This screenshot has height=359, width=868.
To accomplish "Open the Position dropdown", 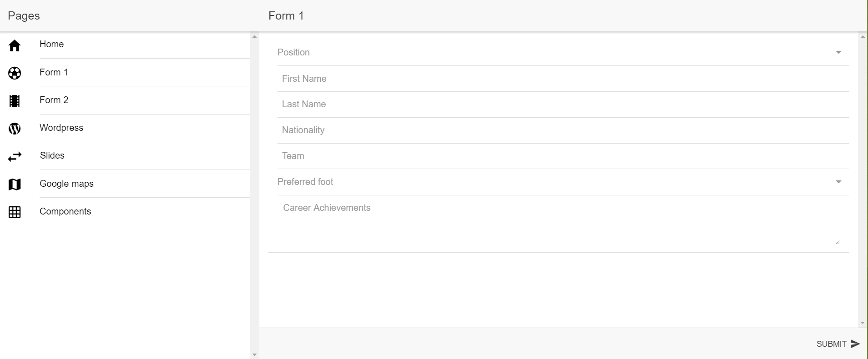I will tap(563, 53).
